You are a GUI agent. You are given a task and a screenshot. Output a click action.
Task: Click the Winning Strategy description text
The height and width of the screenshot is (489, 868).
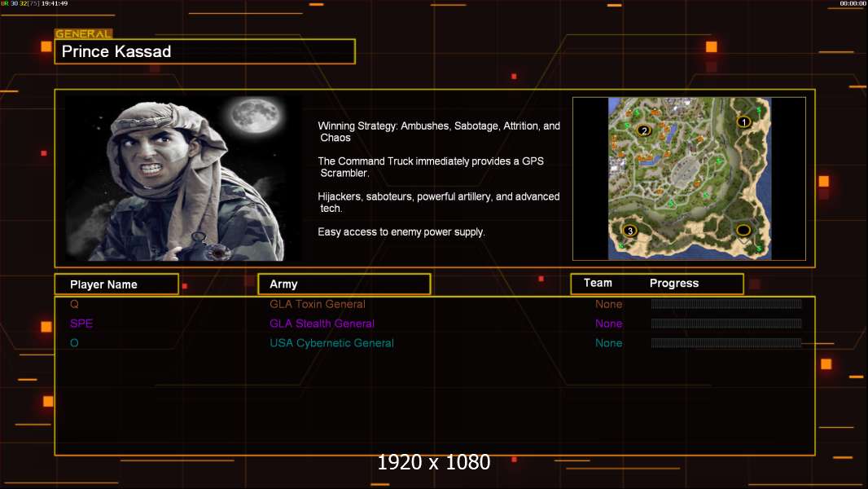coord(439,132)
